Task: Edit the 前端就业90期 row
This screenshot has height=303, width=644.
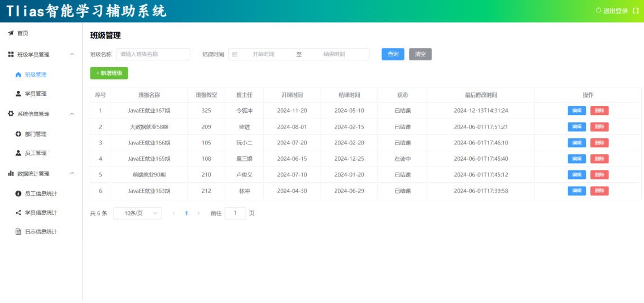Action: click(x=577, y=175)
